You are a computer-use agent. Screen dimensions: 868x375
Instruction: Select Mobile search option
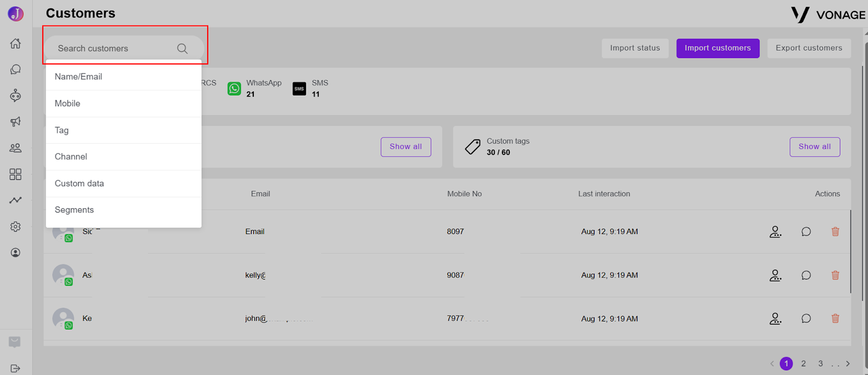(x=124, y=104)
